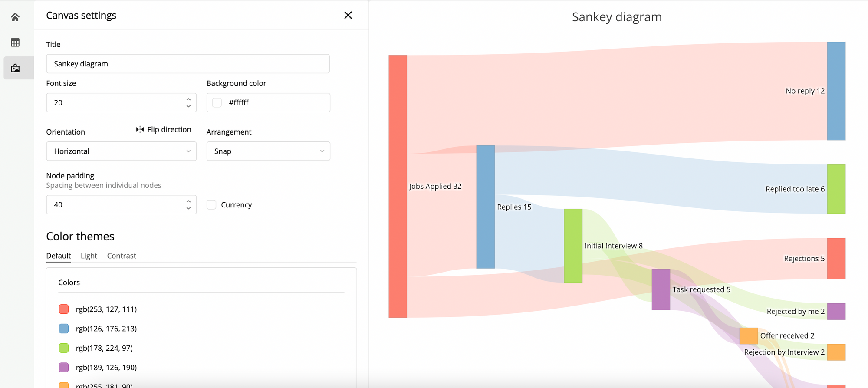
Task: Click the 'Offer received 2' label
Action: [787, 336]
